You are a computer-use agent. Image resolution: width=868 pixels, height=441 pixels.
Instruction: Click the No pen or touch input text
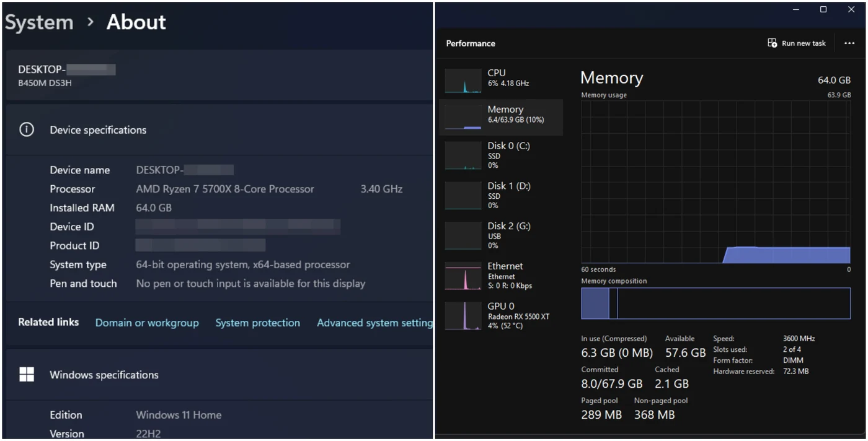pyautogui.click(x=250, y=283)
